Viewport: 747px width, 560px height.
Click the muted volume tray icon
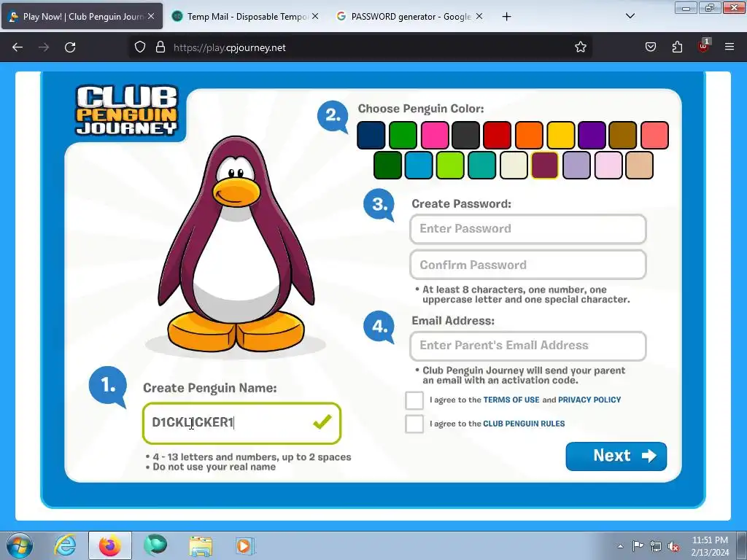673,546
